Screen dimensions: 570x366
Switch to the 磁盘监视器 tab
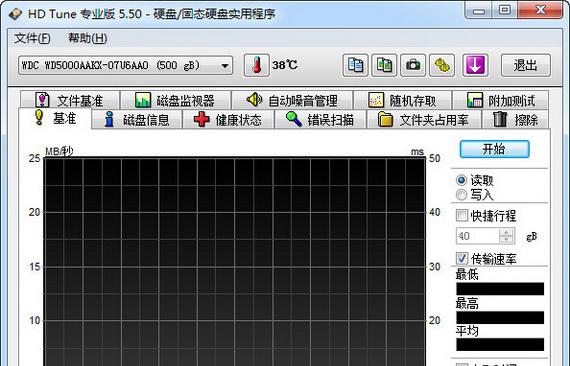[x=176, y=100]
